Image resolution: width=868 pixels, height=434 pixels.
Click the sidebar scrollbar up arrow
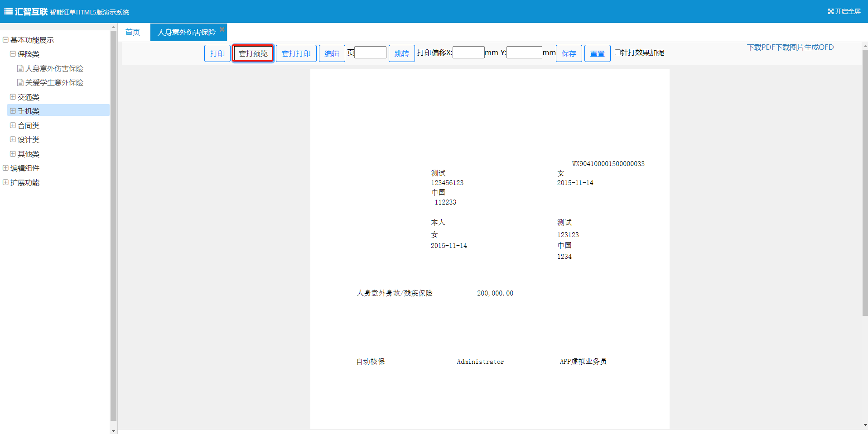pos(113,28)
